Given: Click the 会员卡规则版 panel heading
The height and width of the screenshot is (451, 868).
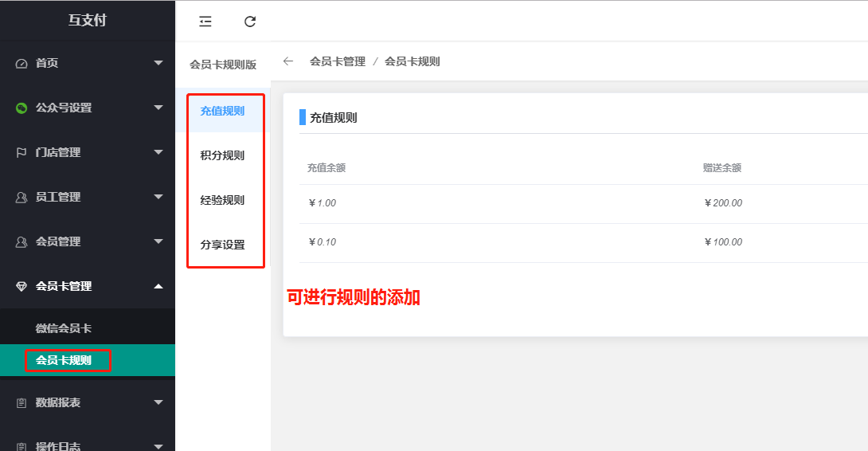Looking at the screenshot, I should (x=223, y=65).
